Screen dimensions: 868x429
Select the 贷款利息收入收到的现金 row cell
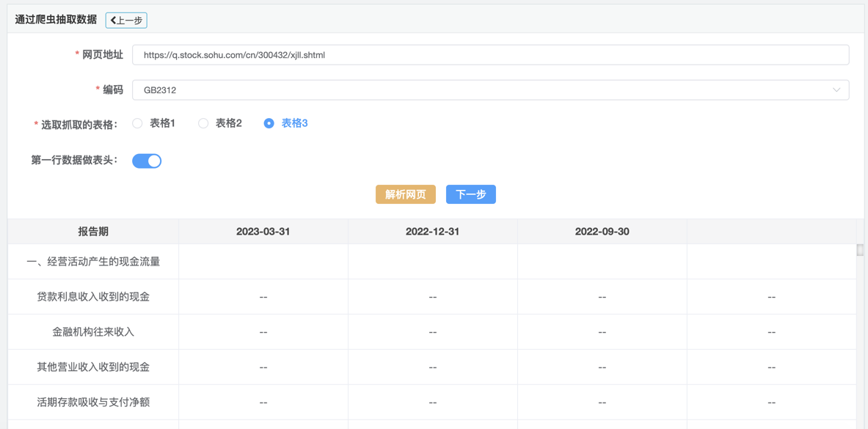pyautogui.click(x=93, y=297)
